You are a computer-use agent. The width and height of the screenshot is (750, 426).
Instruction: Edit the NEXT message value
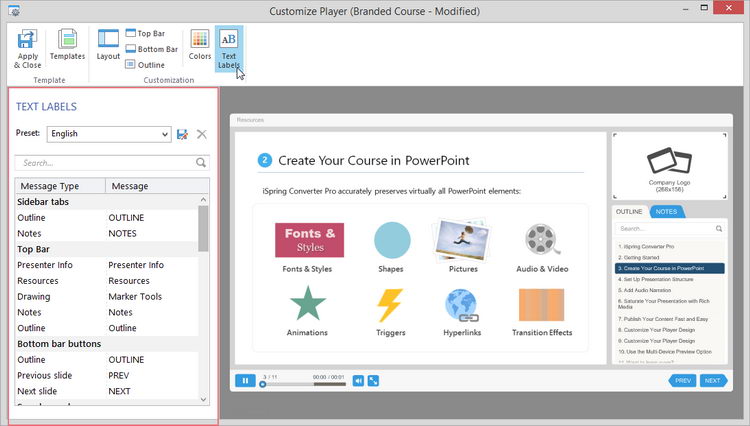pyautogui.click(x=119, y=391)
